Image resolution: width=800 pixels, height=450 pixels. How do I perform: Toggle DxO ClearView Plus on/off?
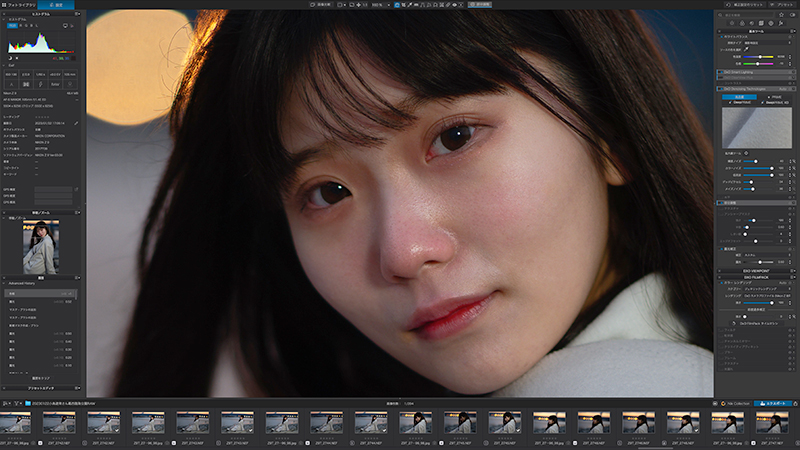pos(721,78)
